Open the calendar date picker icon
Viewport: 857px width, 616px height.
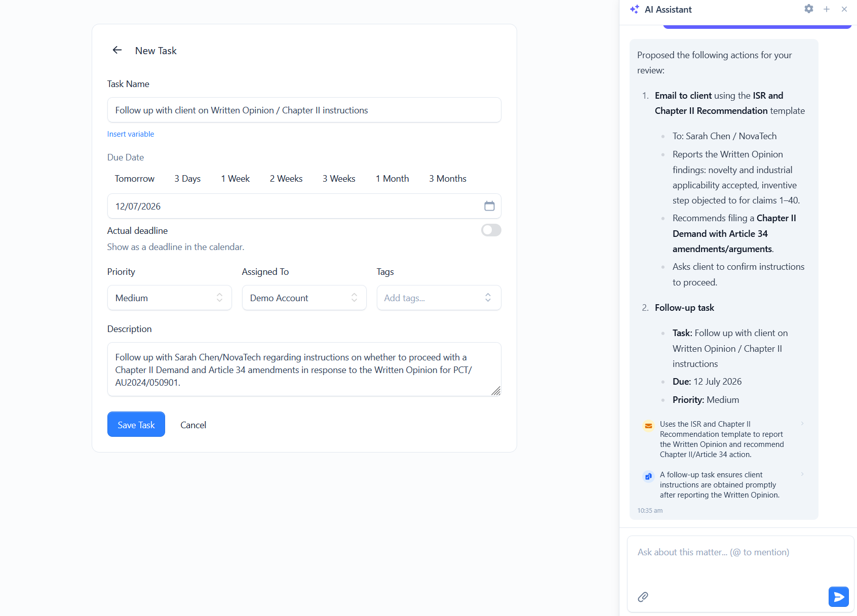tap(489, 206)
